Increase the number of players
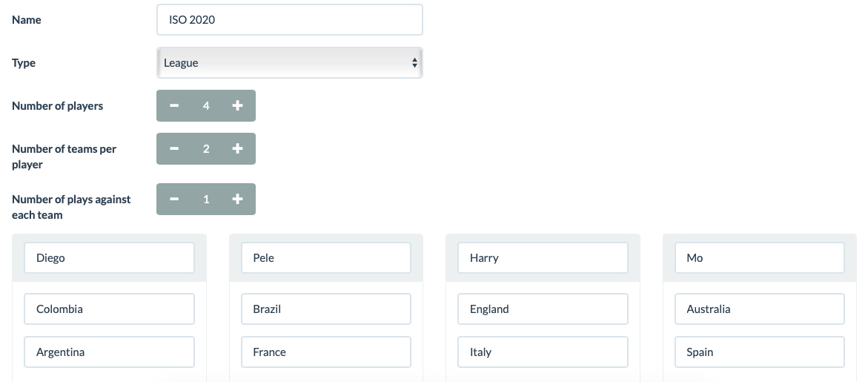This screenshot has width=868, height=382. click(237, 106)
